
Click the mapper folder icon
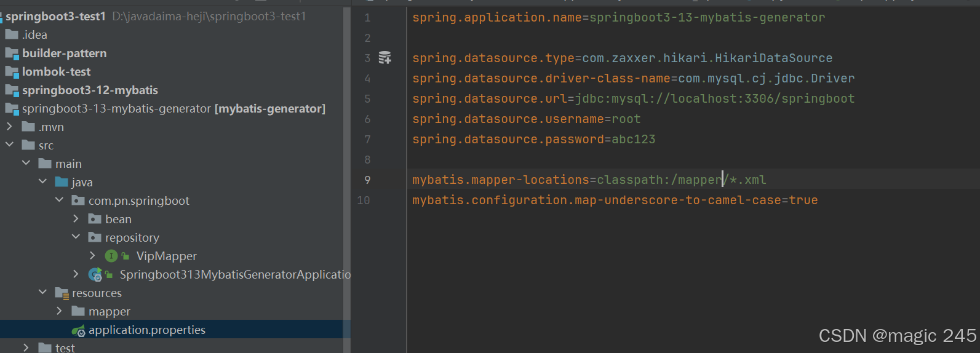(x=78, y=311)
